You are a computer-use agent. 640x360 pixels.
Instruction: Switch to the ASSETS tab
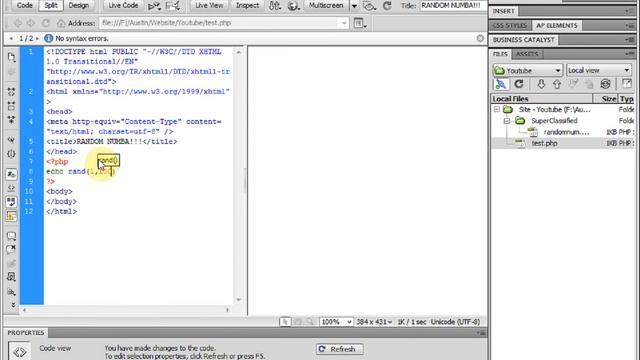[x=527, y=54]
